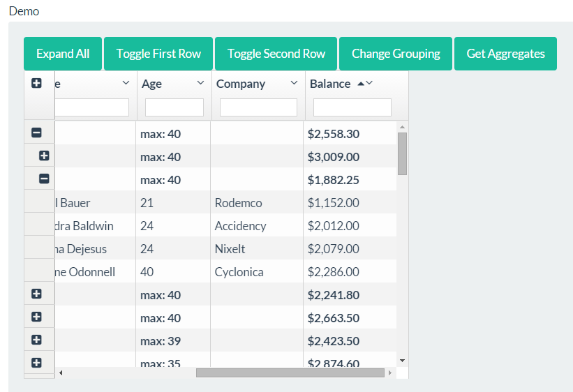Click the Age column filter input
Screen dimensions: 573x392
pyautogui.click(x=174, y=107)
